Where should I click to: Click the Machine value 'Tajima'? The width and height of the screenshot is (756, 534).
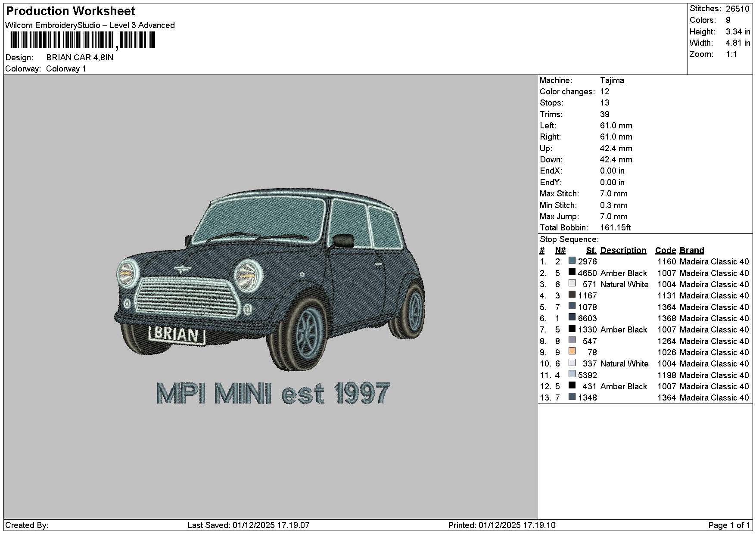[612, 80]
